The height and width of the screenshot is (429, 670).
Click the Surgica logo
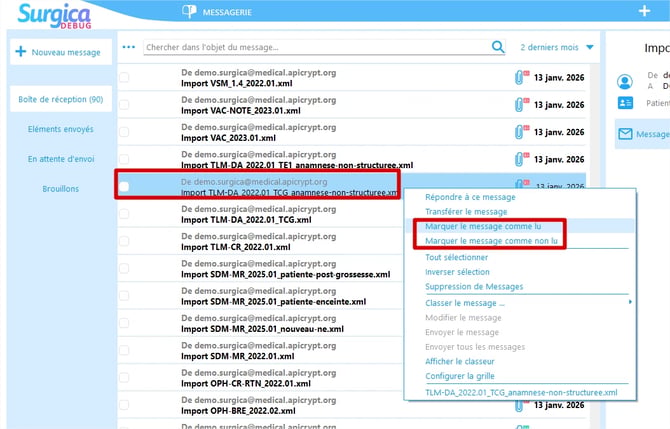(54, 16)
